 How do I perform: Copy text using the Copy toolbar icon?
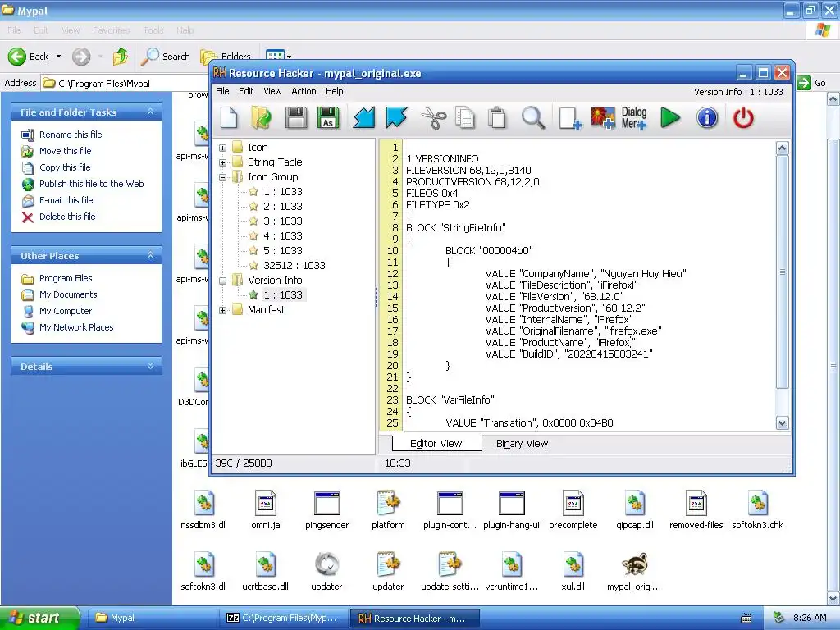[465, 118]
